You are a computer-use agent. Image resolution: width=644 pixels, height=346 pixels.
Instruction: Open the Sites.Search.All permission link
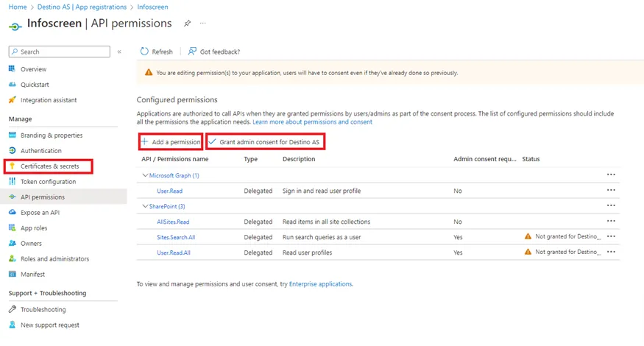176,238
